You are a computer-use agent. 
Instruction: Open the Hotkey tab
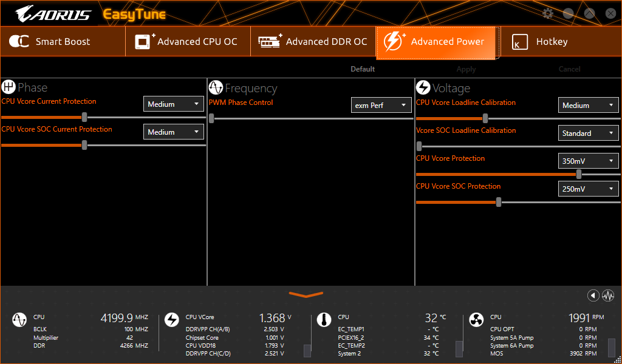561,42
